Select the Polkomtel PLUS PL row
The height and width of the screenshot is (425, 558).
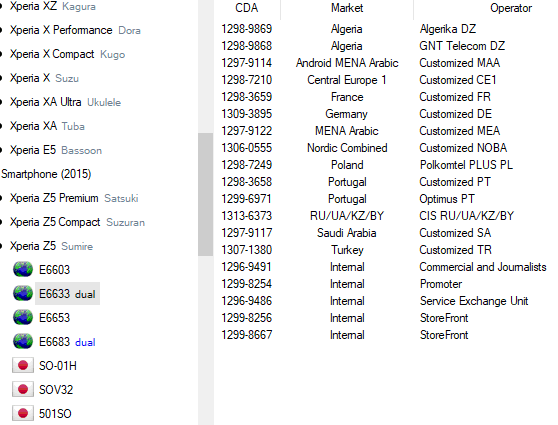point(386,165)
